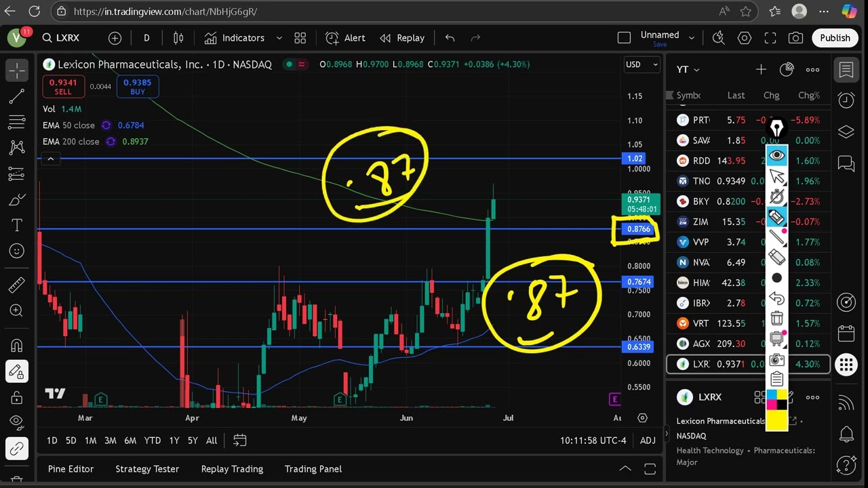Open the layout setup square icon
Image resolution: width=868 pixels, height=488 pixels.
pyautogui.click(x=625, y=38)
